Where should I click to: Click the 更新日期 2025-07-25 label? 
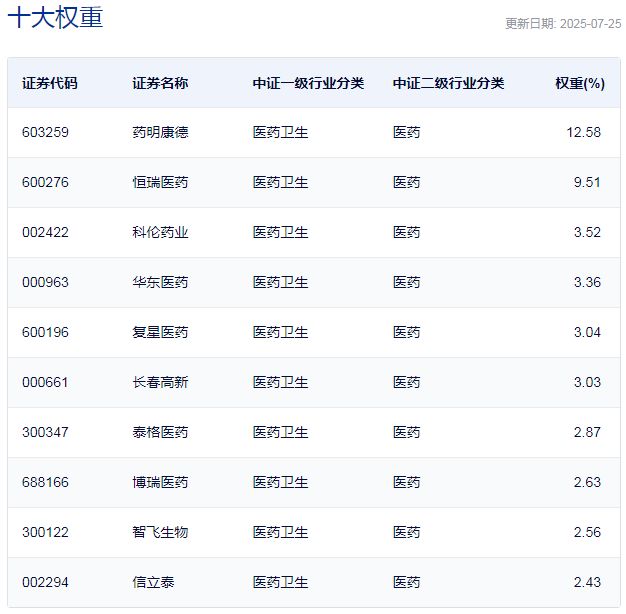coord(562,24)
